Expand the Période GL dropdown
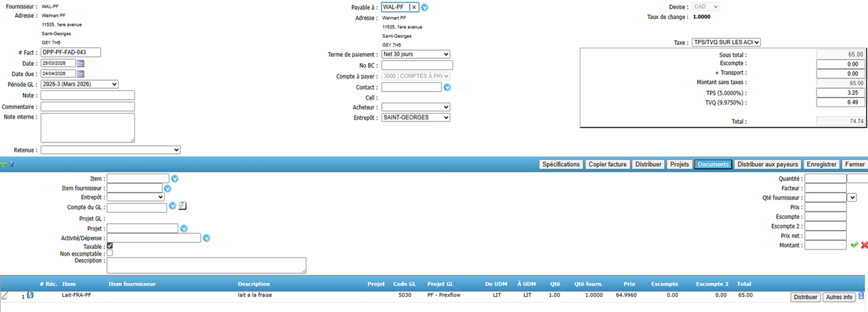The image size is (868, 312). 79,84
